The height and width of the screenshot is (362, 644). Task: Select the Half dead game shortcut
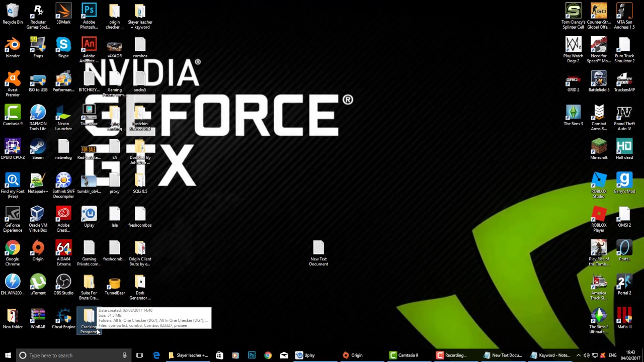[624, 150]
